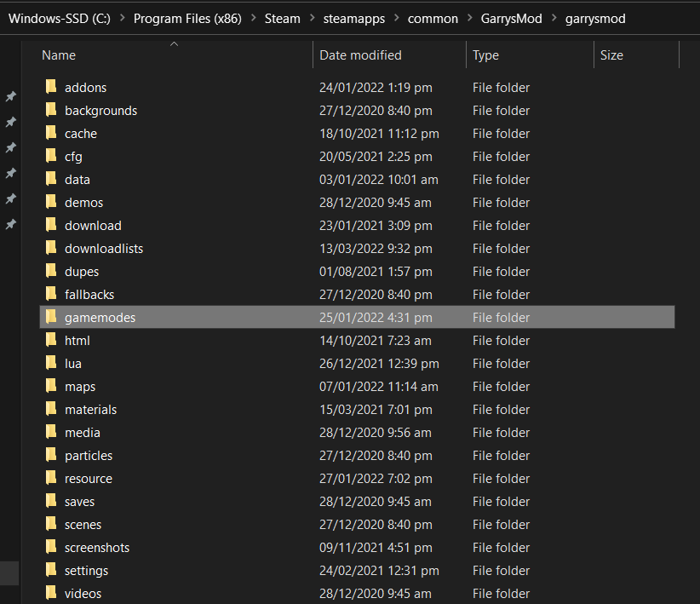Click the screenshots folder icon

click(51, 547)
